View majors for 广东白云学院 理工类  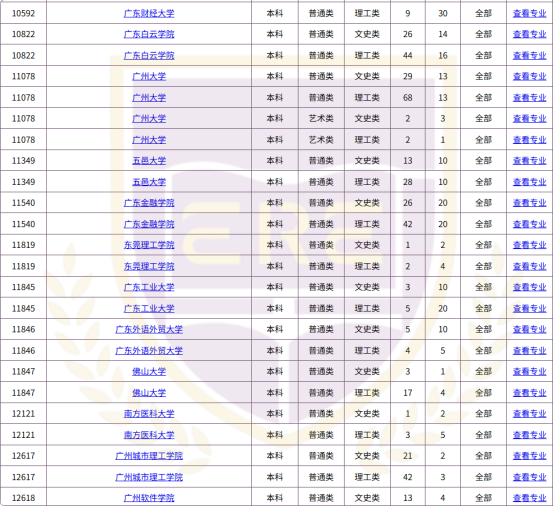pyautogui.click(x=529, y=55)
